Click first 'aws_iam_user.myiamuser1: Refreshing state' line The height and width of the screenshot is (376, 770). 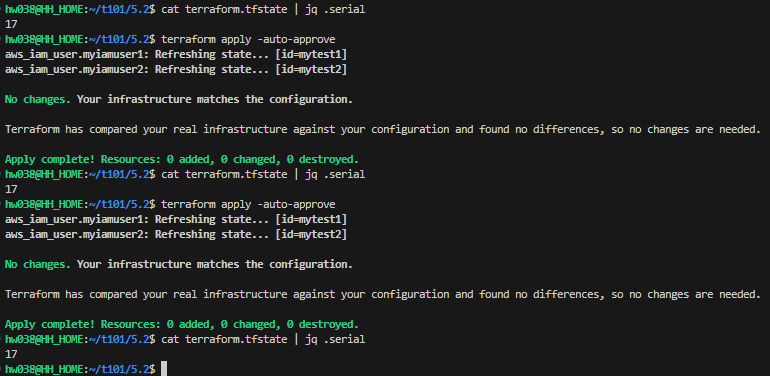pos(176,54)
